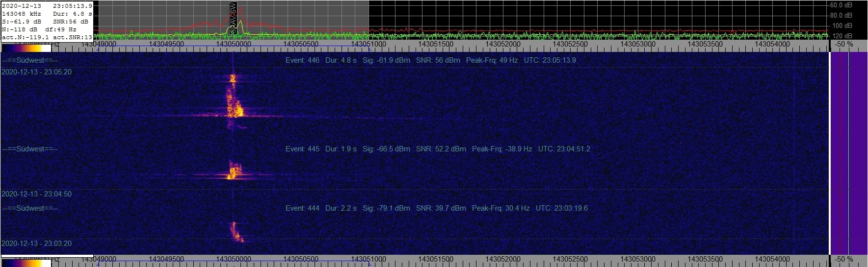The image size is (868, 267).
Task: Click 143052000 on the top frequency ruler
Action: pos(503,44)
